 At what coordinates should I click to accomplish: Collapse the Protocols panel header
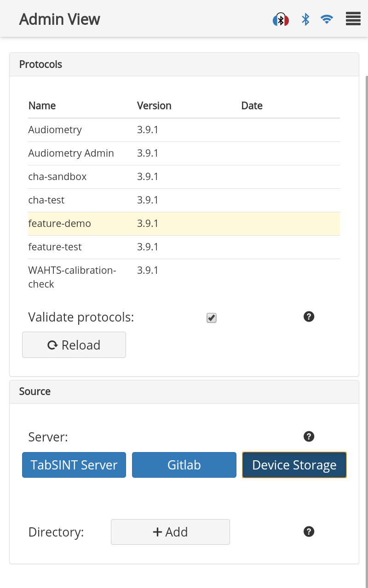[184, 64]
